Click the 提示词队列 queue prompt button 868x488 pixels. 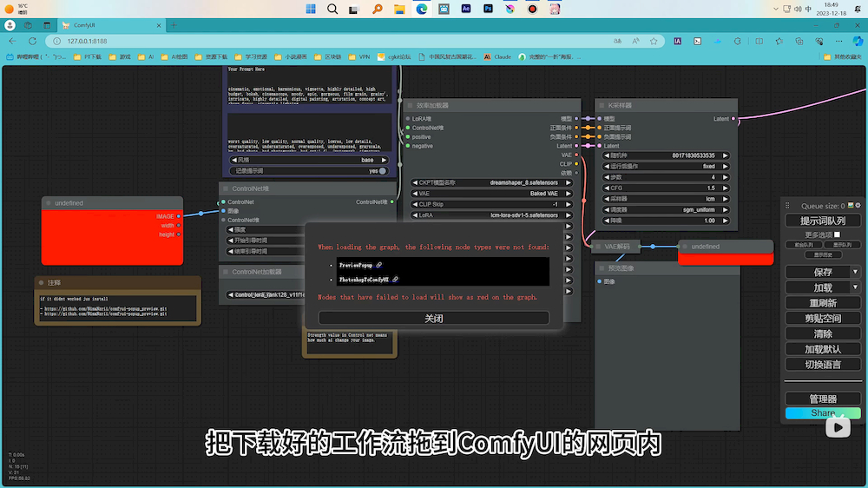point(822,221)
